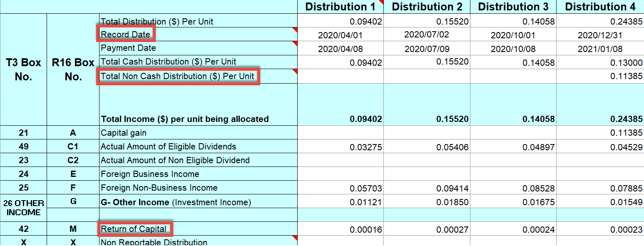
Task: Click the Record Date label cell
Action: click(125, 34)
